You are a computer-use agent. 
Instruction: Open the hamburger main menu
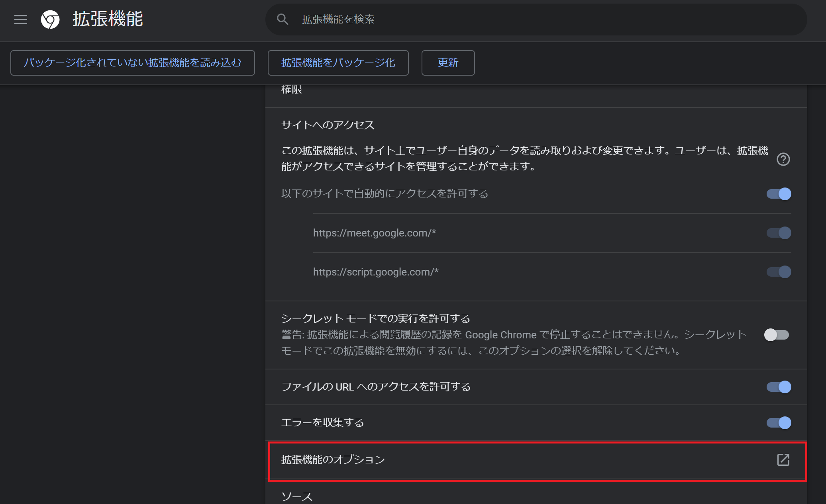21,19
